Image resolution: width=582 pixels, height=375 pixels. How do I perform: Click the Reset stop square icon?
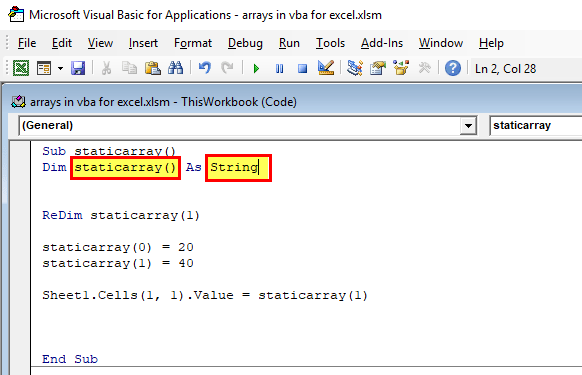click(303, 69)
